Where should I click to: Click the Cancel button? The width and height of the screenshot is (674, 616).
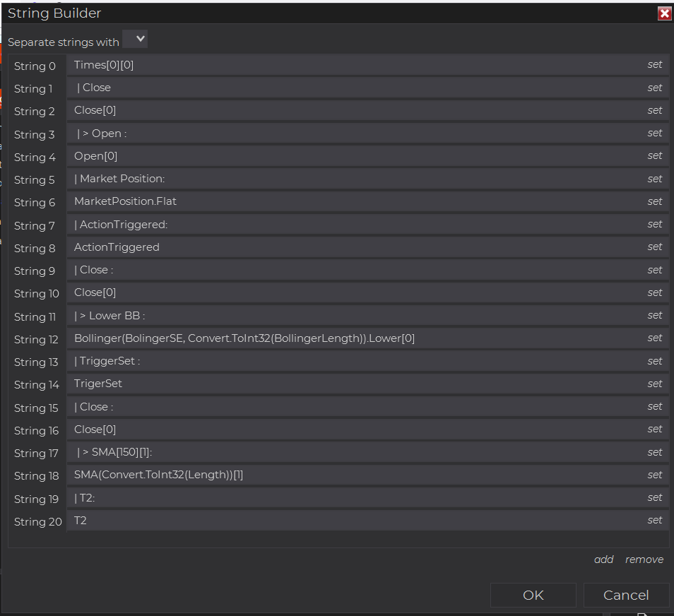pos(626,595)
